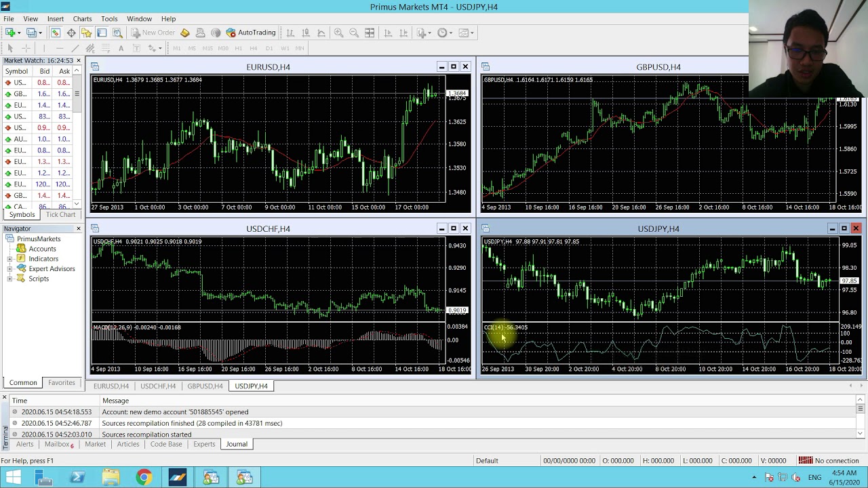
Task: Select the draw horizontal line tool
Action: 60,48
